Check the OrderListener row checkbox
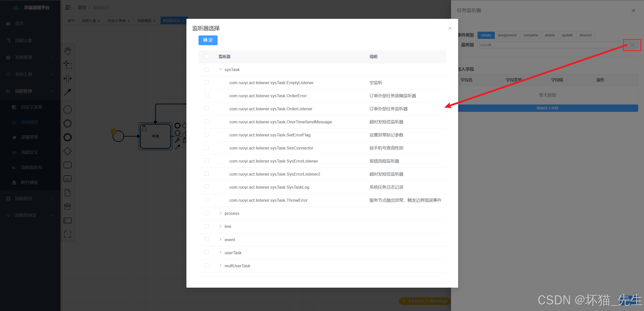 207,109
